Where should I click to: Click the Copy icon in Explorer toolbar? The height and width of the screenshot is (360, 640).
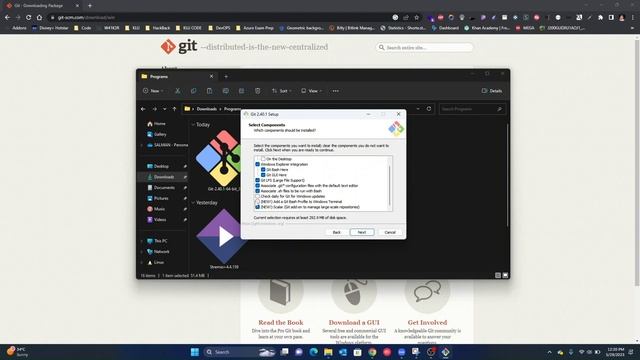pyautogui.click(x=193, y=91)
